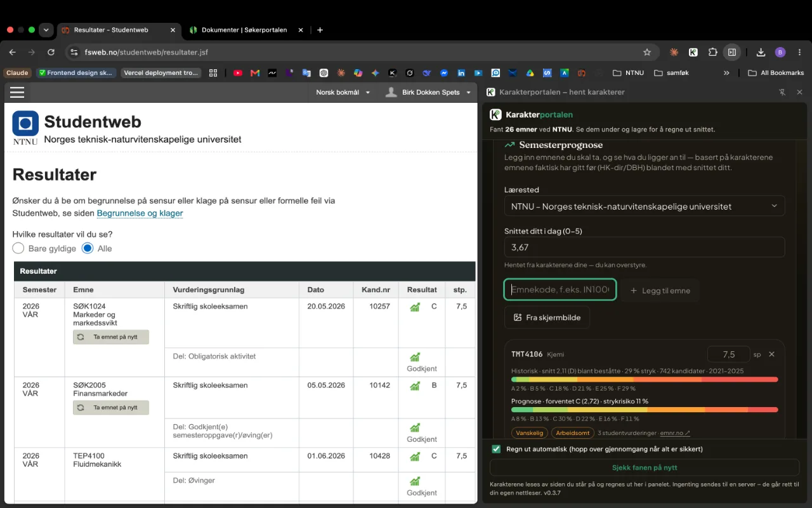
Task: Click the Sjekk fanen på nytt button
Action: click(645, 467)
